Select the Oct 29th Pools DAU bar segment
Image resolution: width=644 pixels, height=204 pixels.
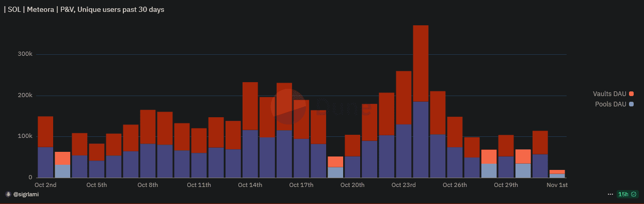(x=506, y=167)
